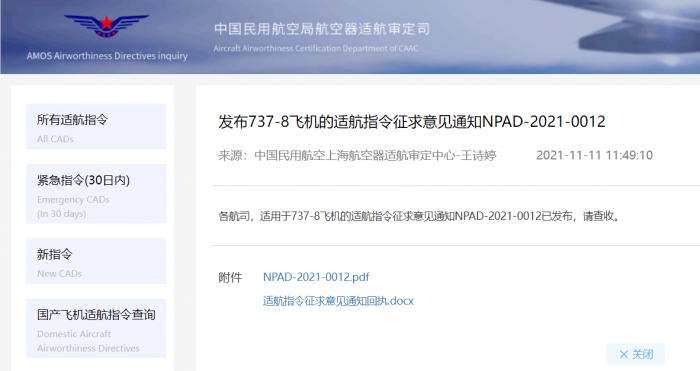Click the All CADs English sublabel
700x371 pixels.
[x=55, y=139]
